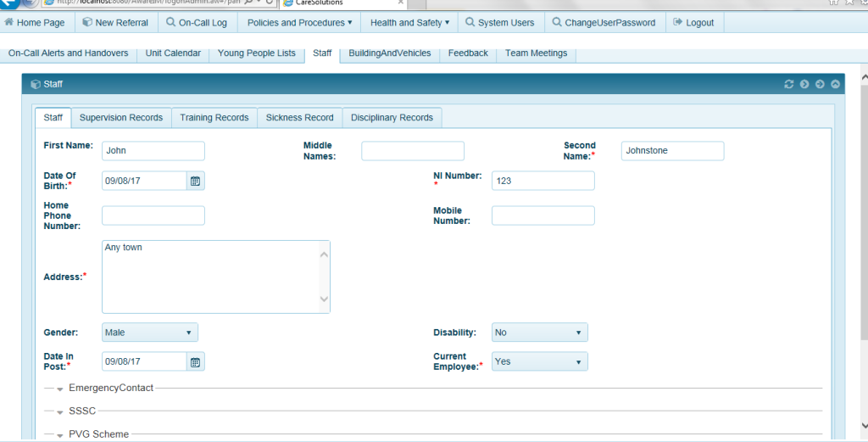Open the Date Of Birth calendar picker
Viewport: 868px width, 442px height.
coord(195,181)
